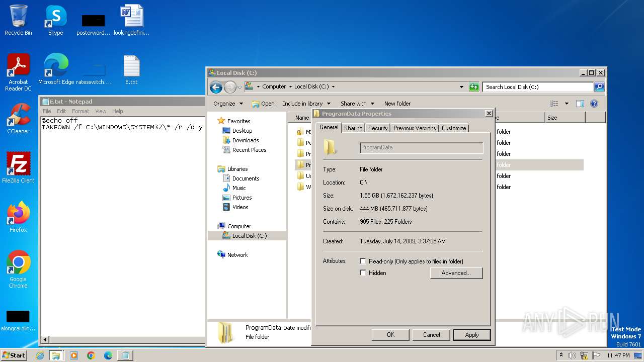This screenshot has width=644, height=362.
Task: Toggle the Explorer preview pane icon
Action: 580,104
